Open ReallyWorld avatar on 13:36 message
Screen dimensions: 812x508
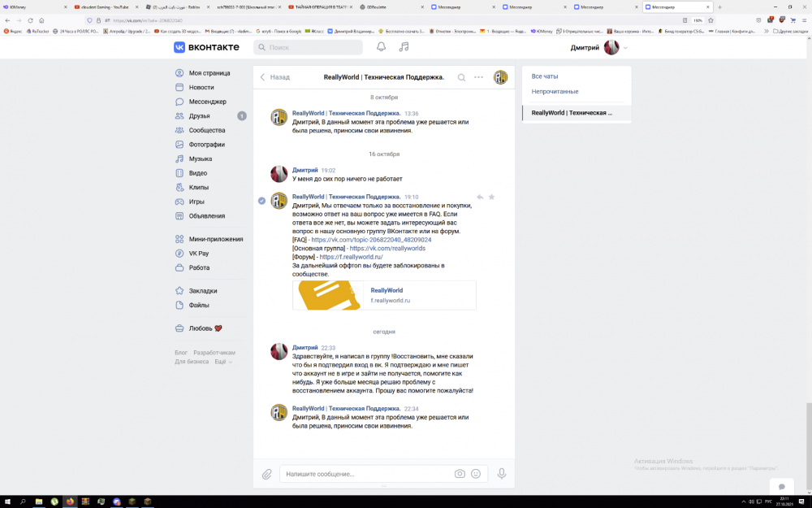tap(279, 117)
